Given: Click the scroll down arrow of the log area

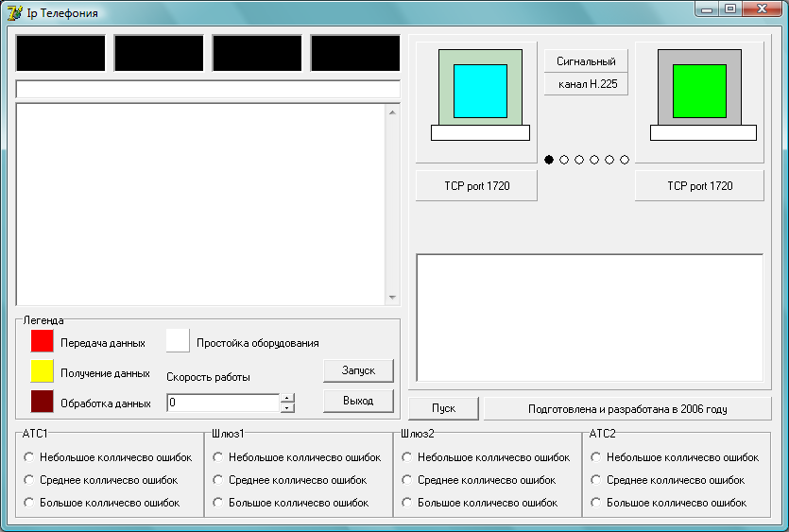Looking at the screenshot, I should pos(392,298).
